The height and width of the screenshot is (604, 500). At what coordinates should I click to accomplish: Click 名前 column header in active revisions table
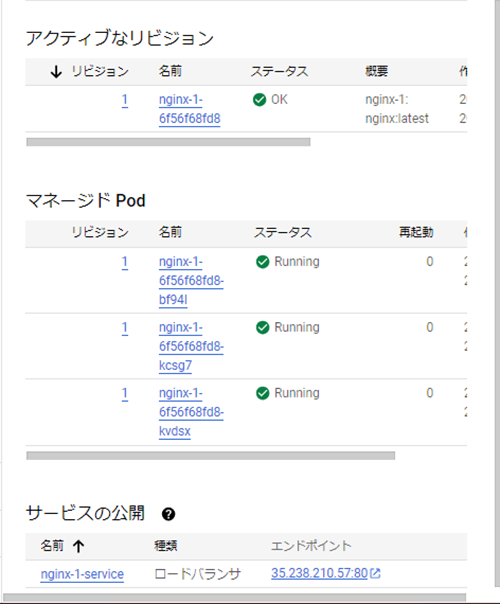tap(170, 71)
